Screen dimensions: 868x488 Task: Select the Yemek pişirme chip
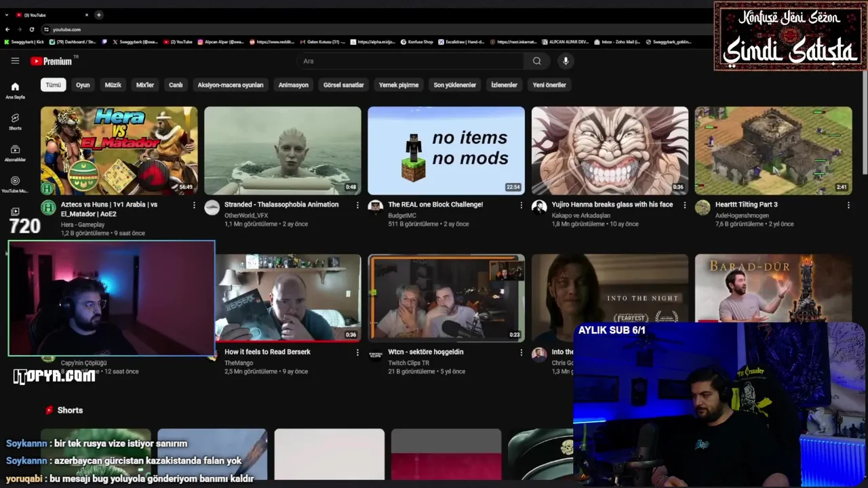click(399, 85)
